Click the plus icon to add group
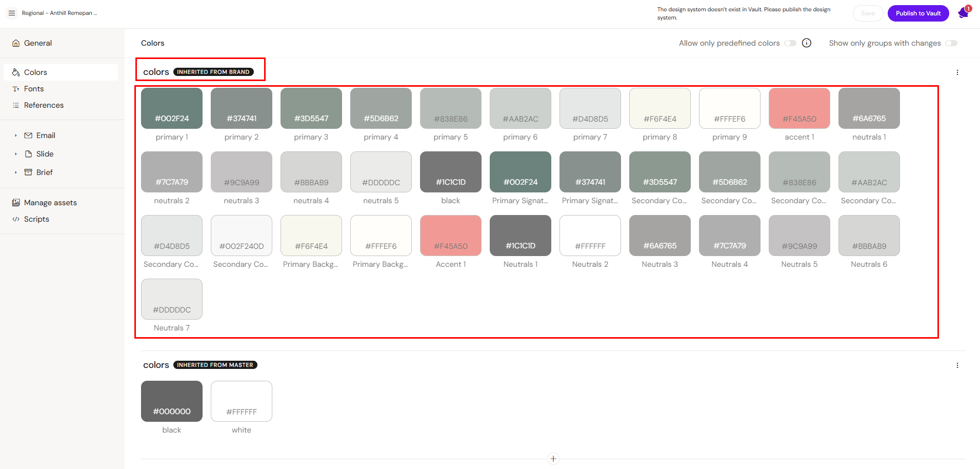Screen dimensions: 980x469 [553, 459]
